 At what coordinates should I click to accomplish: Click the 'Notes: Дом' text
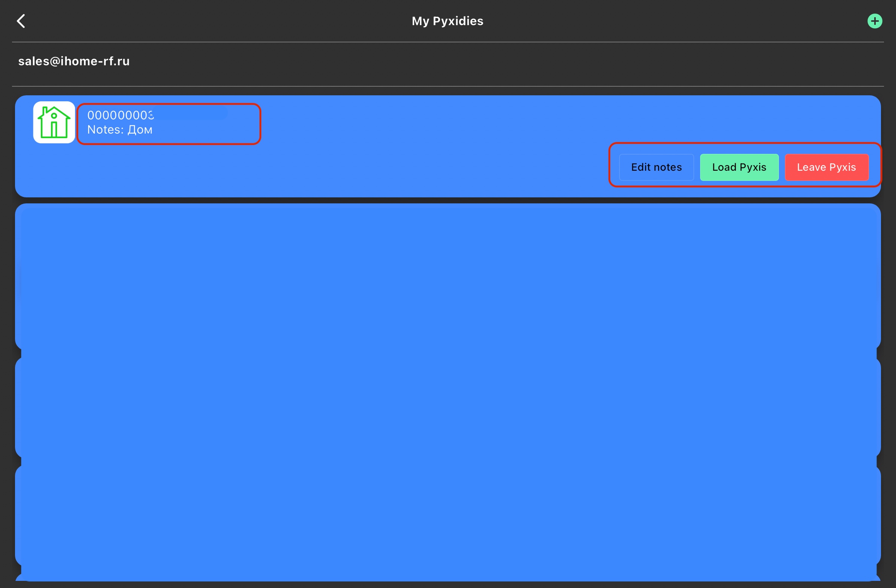120,130
